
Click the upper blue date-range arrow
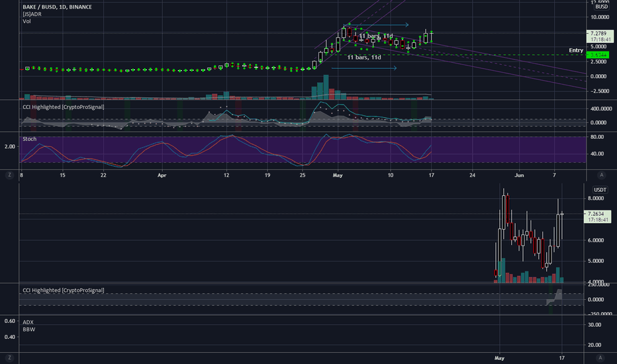(x=376, y=24)
